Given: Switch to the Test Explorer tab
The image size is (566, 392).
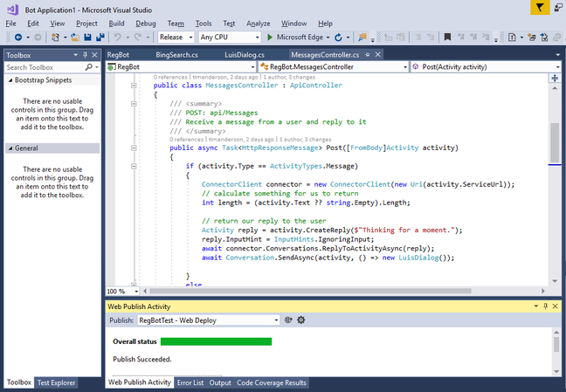Looking at the screenshot, I should [x=56, y=382].
